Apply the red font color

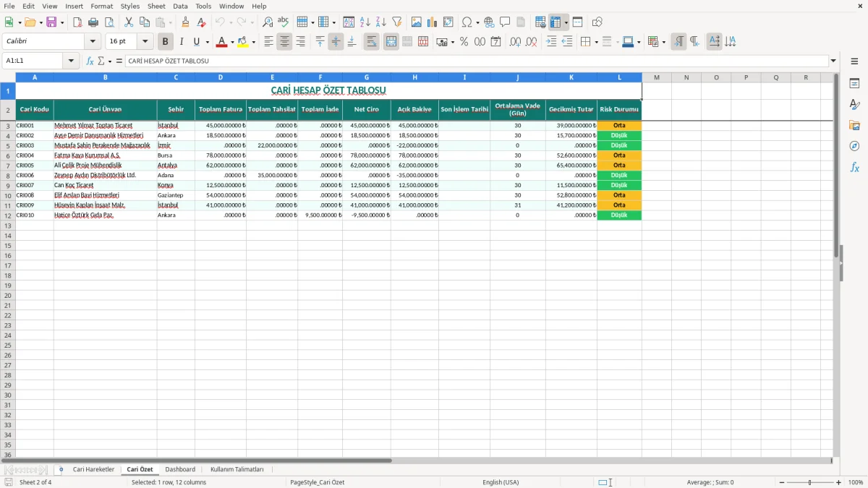click(x=221, y=42)
